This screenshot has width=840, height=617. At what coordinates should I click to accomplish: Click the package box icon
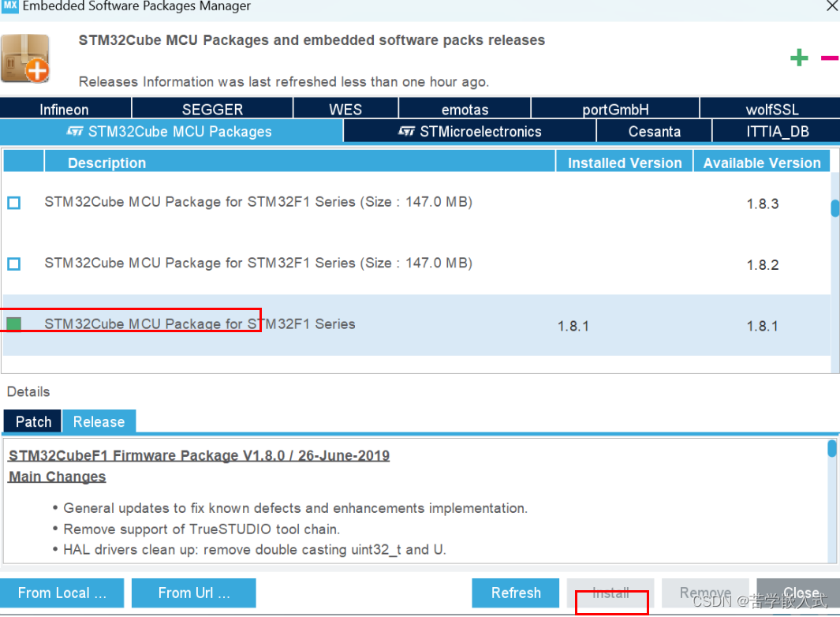coord(25,58)
